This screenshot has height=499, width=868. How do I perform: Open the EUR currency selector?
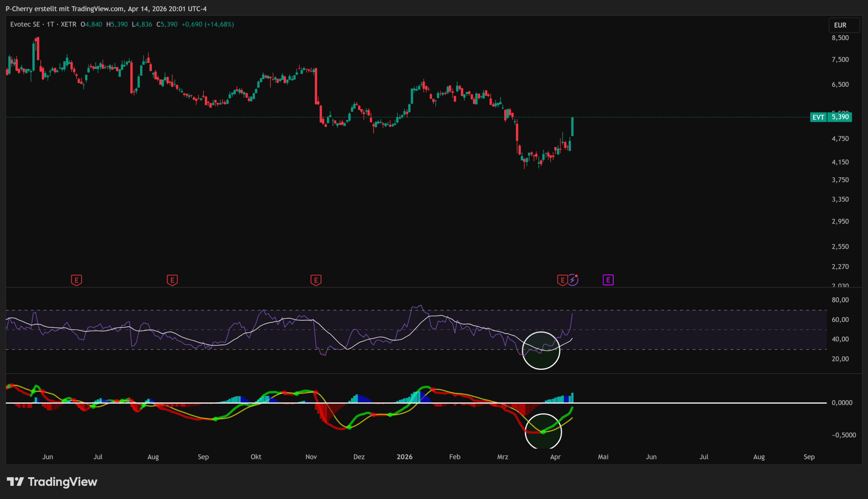click(x=843, y=25)
